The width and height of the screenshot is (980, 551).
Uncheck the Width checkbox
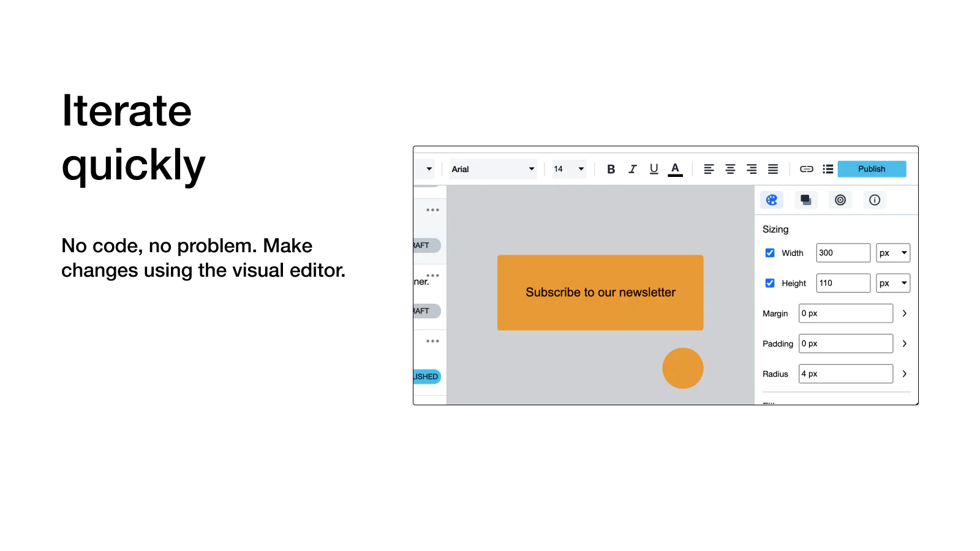click(x=770, y=253)
